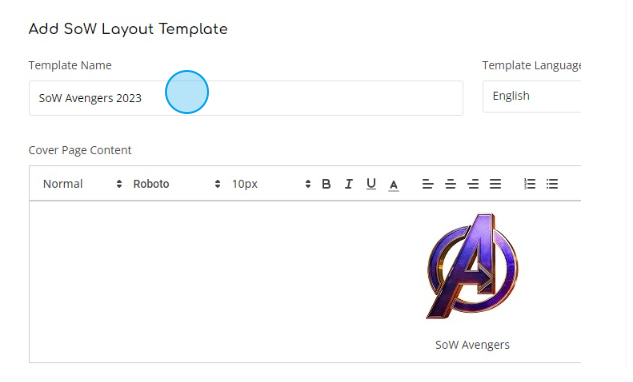Insert an ordered numbered list
The width and height of the screenshot is (633, 382).
tap(529, 184)
